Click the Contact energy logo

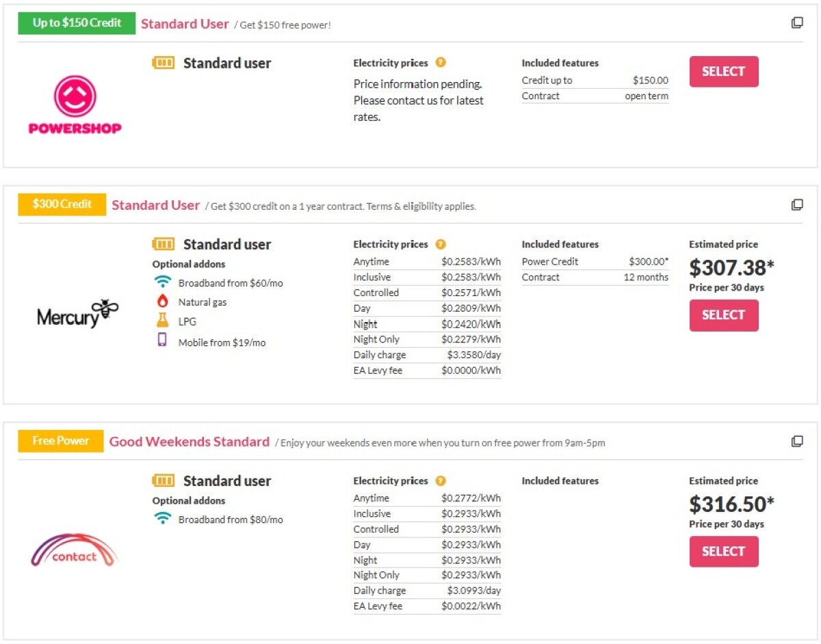[x=74, y=550]
